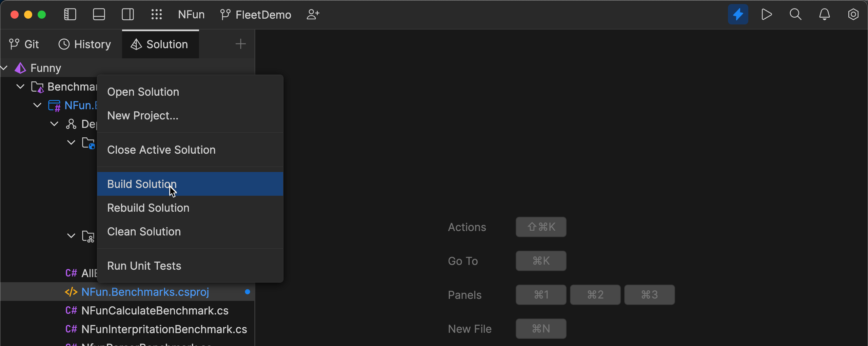Toggle the bottom panel layout icon

(99, 15)
